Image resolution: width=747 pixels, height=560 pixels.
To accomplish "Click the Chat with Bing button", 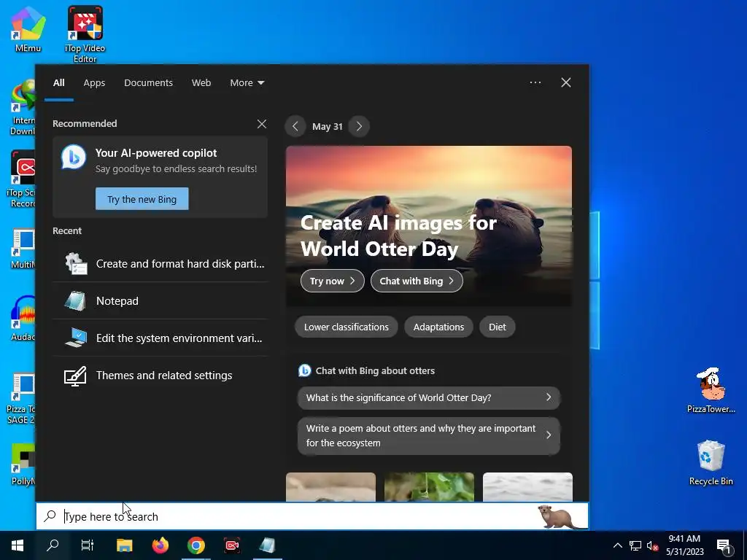I will pyautogui.click(x=417, y=281).
